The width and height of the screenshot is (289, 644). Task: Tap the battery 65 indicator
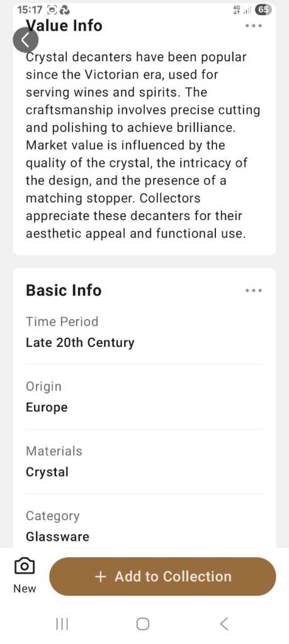tap(264, 9)
